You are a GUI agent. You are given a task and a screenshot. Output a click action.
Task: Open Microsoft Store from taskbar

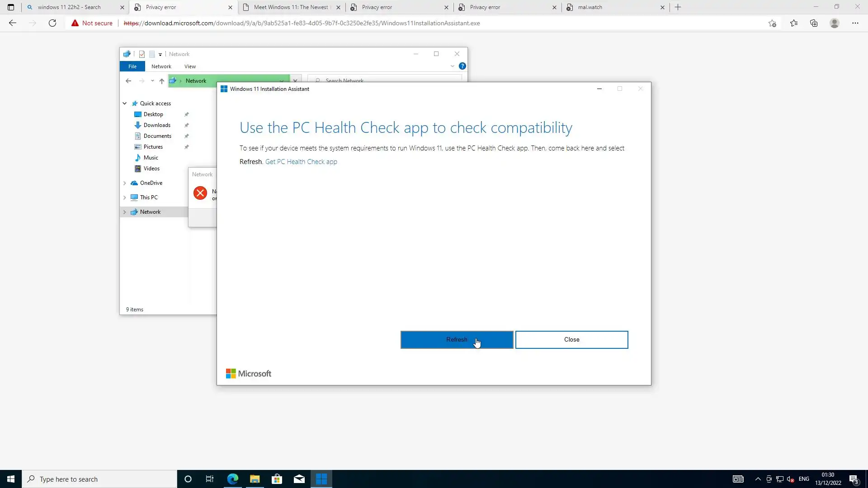click(277, 479)
